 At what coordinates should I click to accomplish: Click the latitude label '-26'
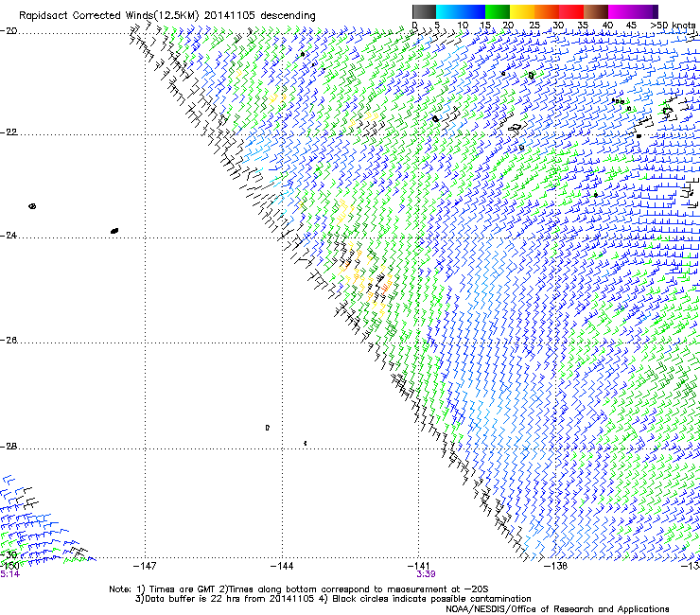click(x=9, y=341)
